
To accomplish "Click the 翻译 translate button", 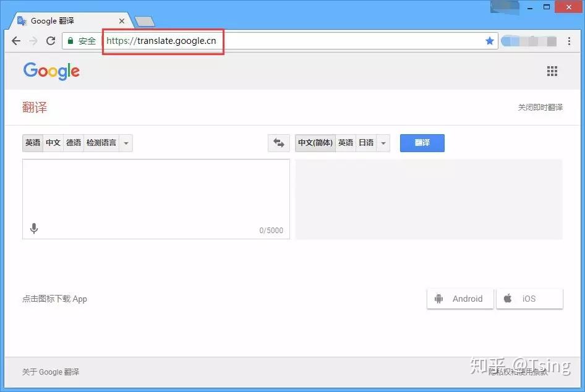I will click(x=422, y=143).
